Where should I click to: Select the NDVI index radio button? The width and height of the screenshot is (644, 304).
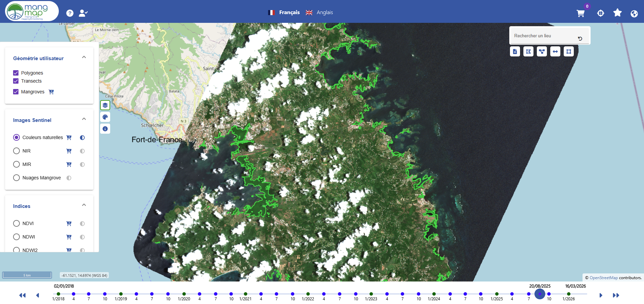pos(16,223)
